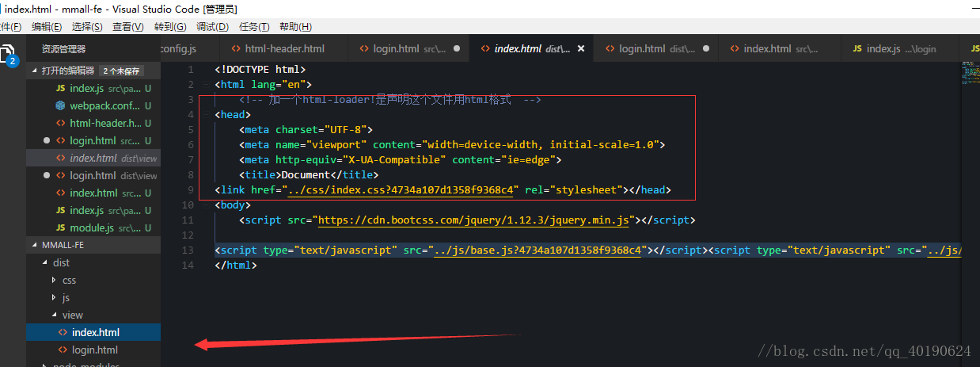Viewport: 980px width, 367px height.
Task: Open login.html dist\view in open editors
Action: pos(93,175)
